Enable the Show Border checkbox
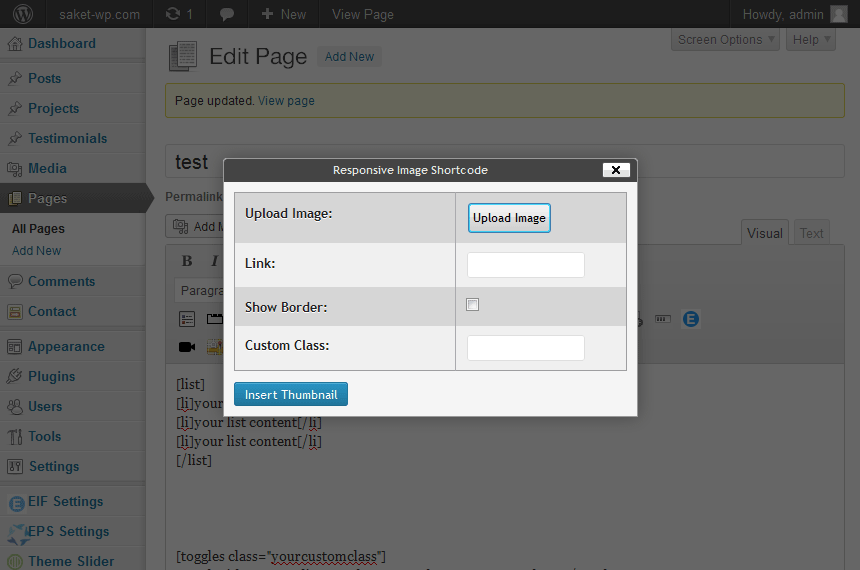 (472, 304)
